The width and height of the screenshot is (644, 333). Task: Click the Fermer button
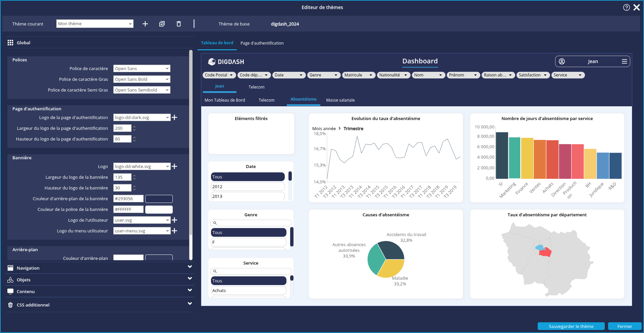[625, 326]
